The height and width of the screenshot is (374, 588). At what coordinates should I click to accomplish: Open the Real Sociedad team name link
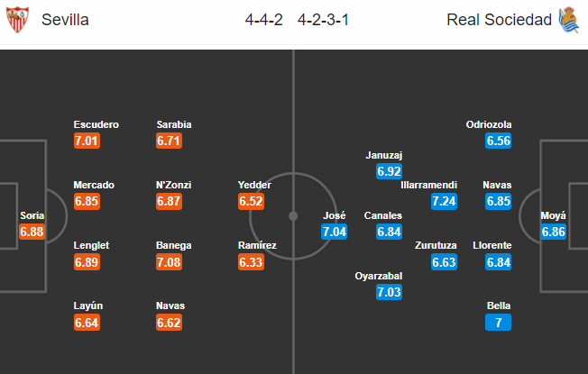pyautogui.click(x=499, y=20)
